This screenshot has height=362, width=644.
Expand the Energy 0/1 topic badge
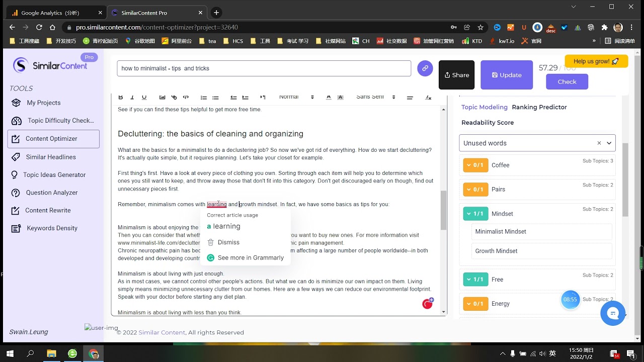tap(475, 304)
